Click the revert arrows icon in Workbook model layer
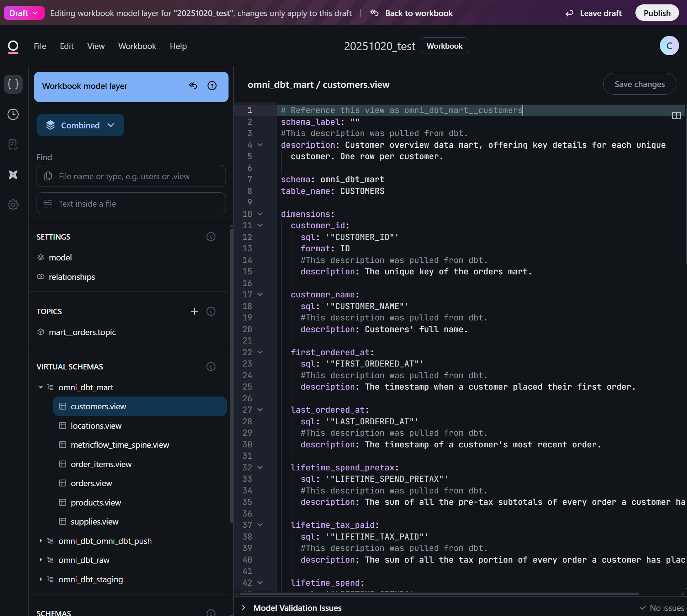The image size is (687, 616). (x=193, y=86)
